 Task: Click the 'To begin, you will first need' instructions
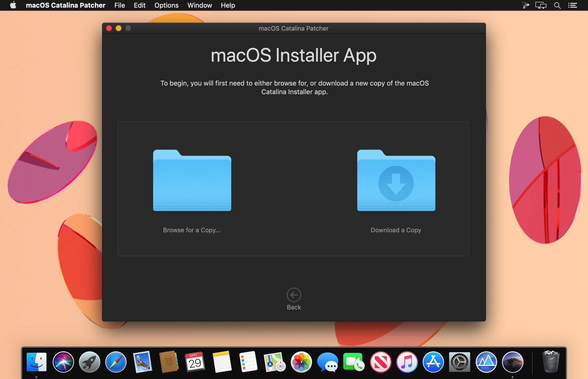(x=294, y=87)
